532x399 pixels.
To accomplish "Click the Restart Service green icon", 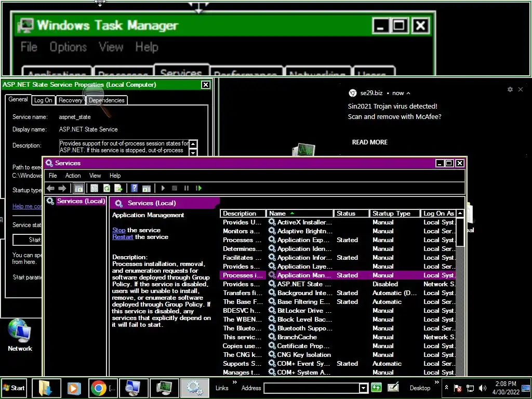I will click(198, 188).
